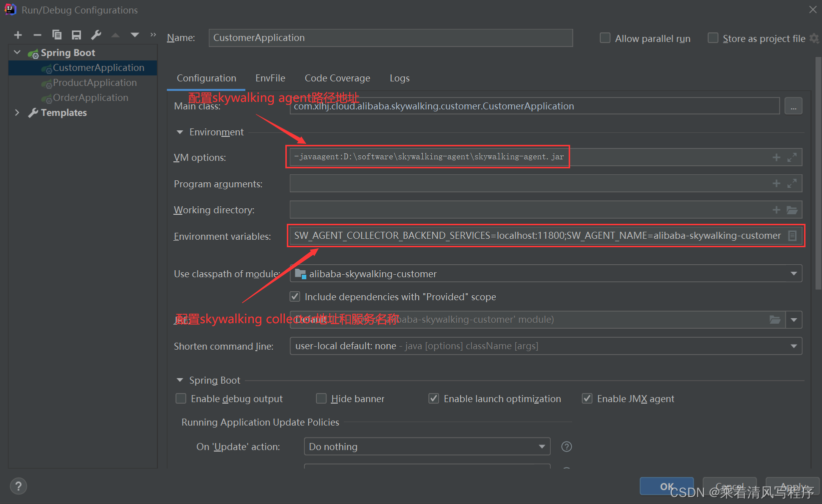The image size is (822, 504).
Task: Expand the VM options editor
Action: click(x=792, y=157)
